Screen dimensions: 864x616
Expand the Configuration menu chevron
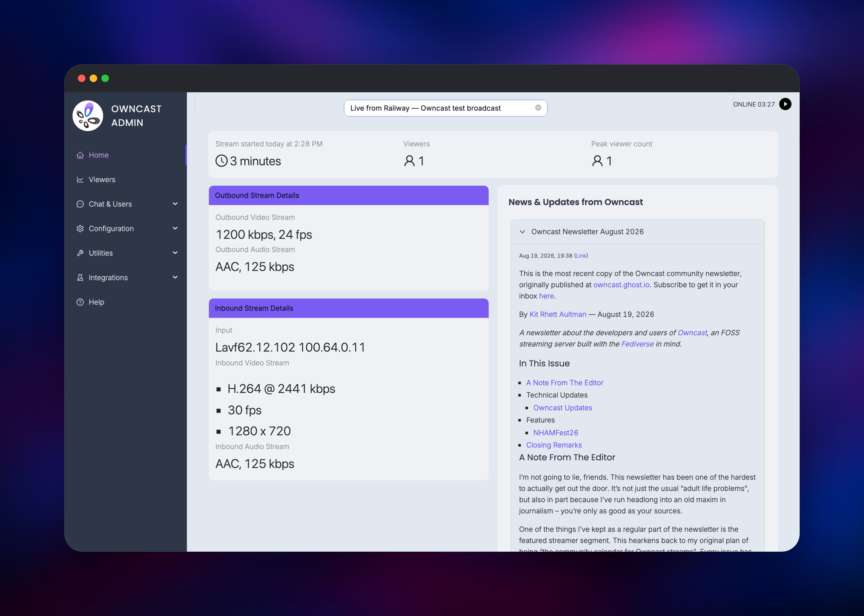tap(175, 228)
